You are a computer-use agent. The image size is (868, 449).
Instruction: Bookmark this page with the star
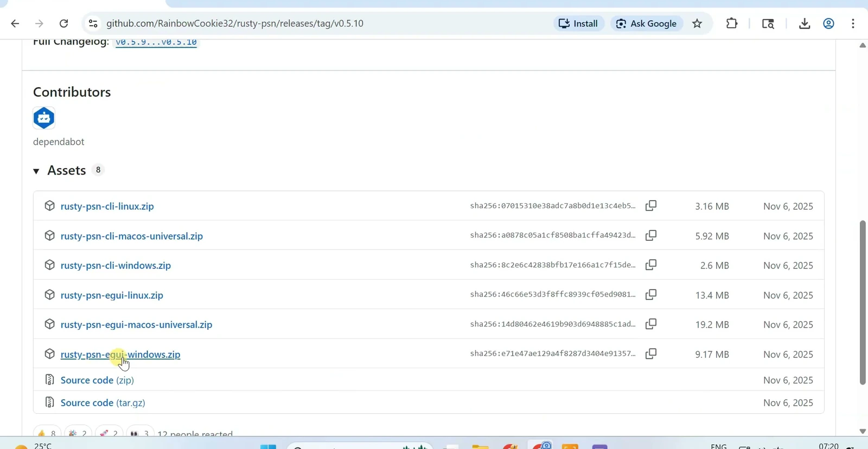698,23
